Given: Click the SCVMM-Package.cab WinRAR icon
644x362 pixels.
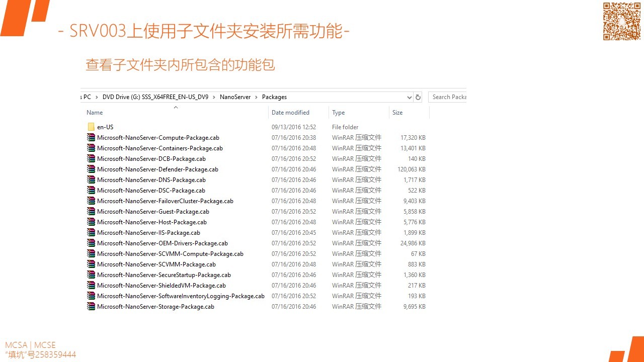Looking at the screenshot, I should [91, 264].
